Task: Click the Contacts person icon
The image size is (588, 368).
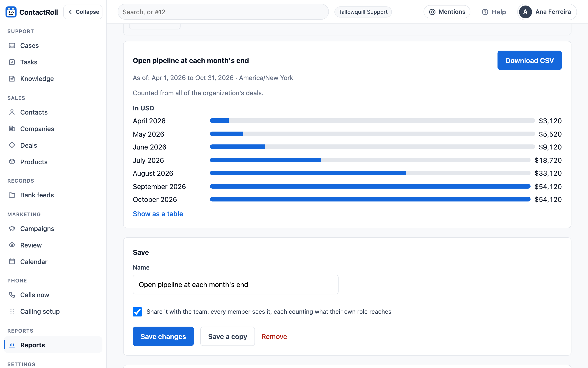Action: tap(12, 112)
